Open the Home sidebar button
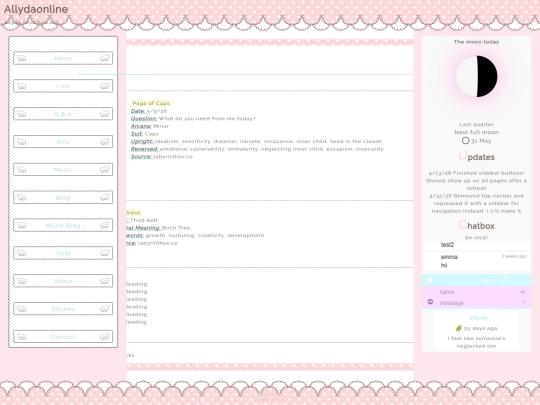This screenshot has height=405, width=540. pos(63,58)
